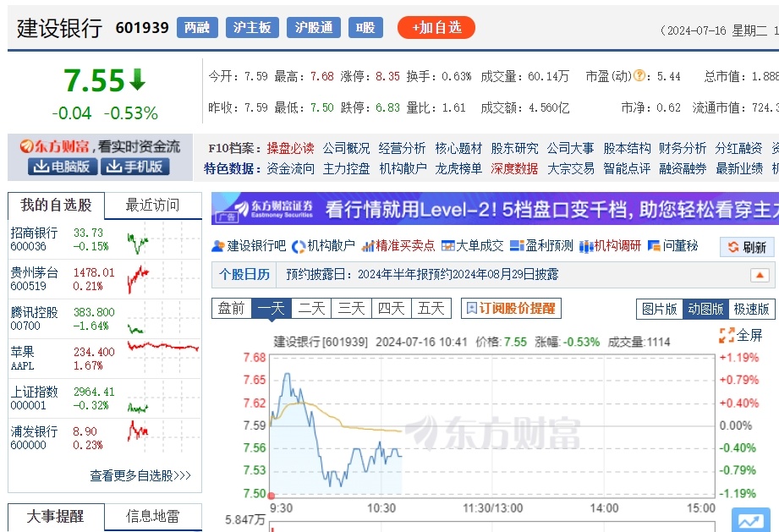Switch chart to 三天 view
The image size is (779, 532).
[x=351, y=309]
